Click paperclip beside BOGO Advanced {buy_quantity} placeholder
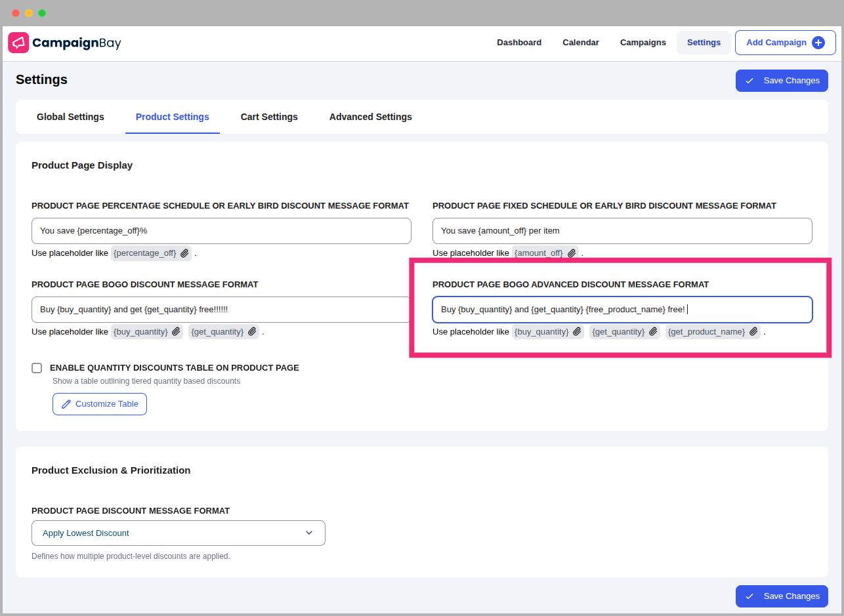The height and width of the screenshot is (616, 844). pos(577,332)
